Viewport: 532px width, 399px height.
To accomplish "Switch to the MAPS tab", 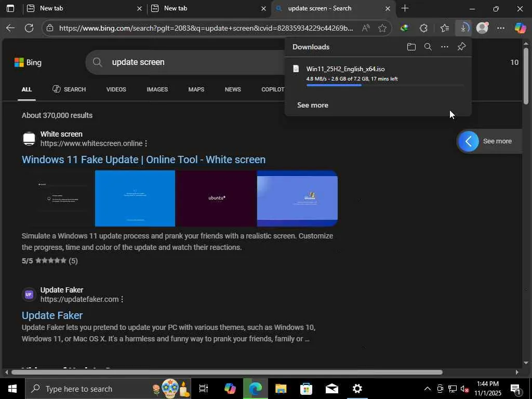I will [196, 89].
